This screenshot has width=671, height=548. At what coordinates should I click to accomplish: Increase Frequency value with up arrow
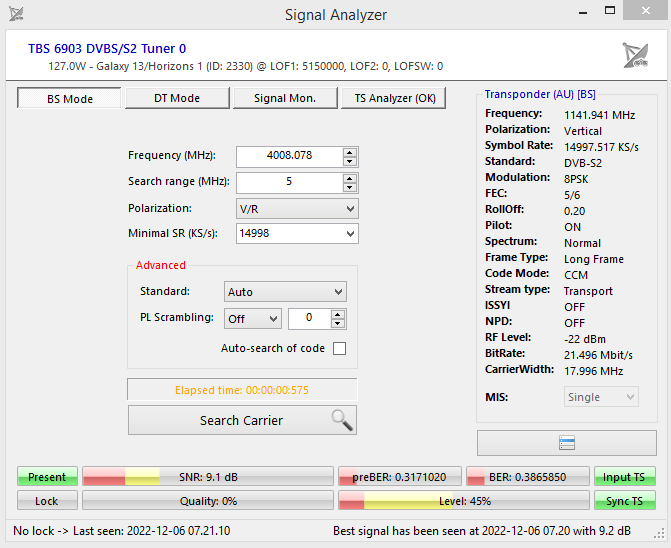(350, 152)
